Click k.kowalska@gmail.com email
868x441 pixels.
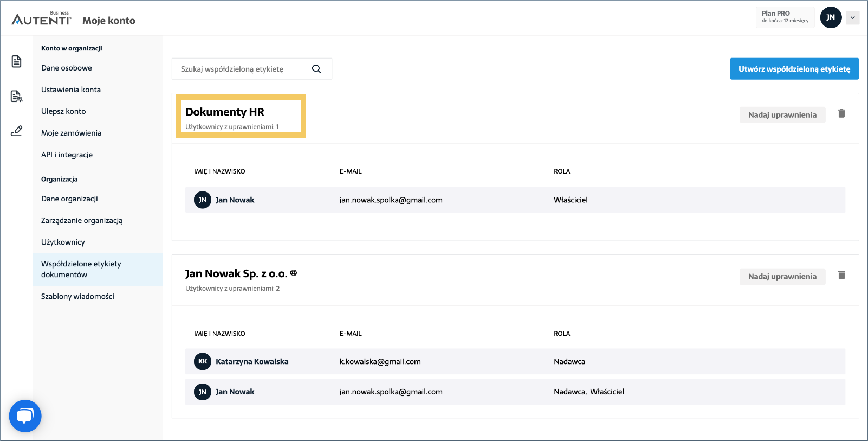[380, 361]
